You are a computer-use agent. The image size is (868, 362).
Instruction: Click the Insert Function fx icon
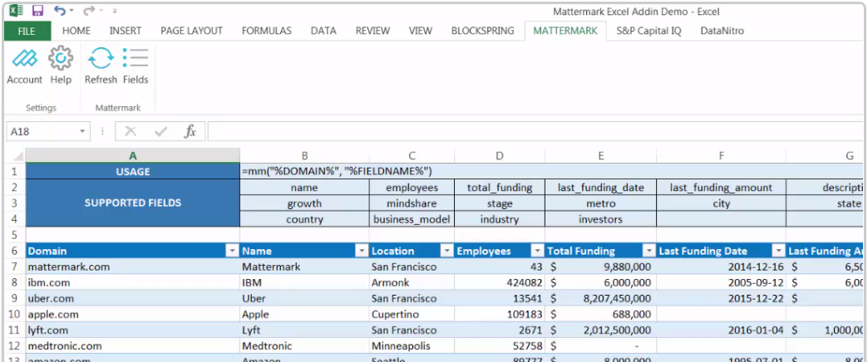pyautogui.click(x=190, y=131)
